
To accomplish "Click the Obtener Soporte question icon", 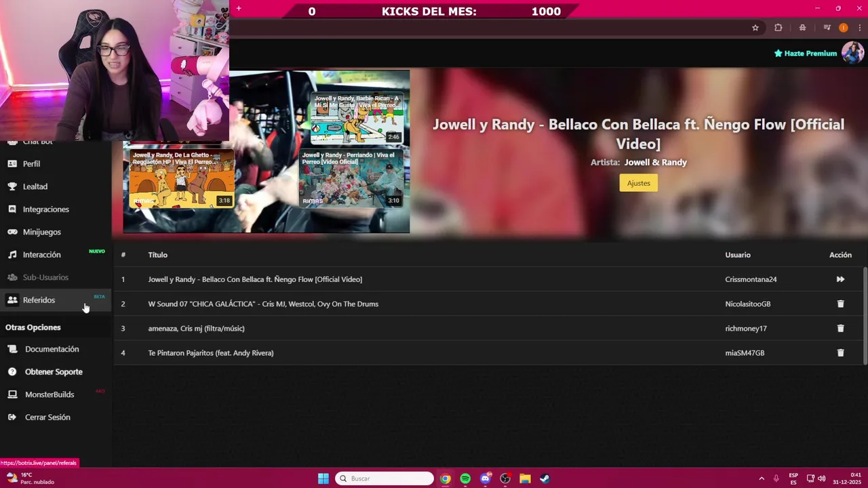I will point(12,372).
